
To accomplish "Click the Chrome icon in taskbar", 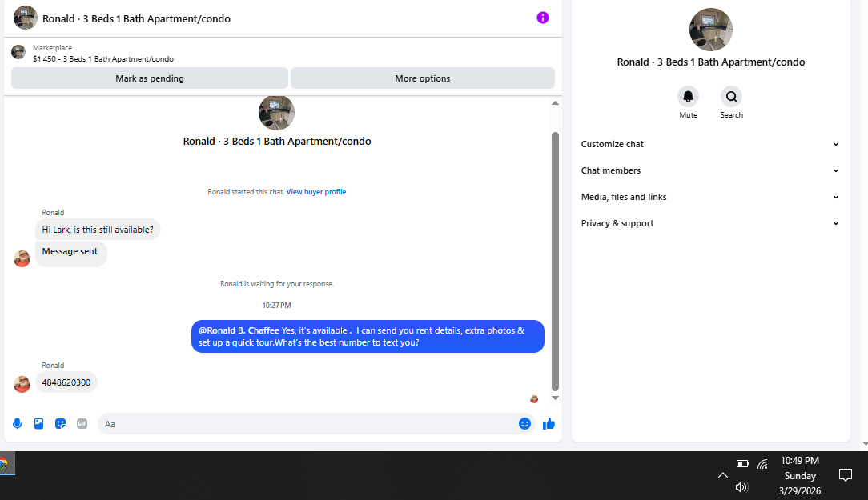I will [4, 463].
